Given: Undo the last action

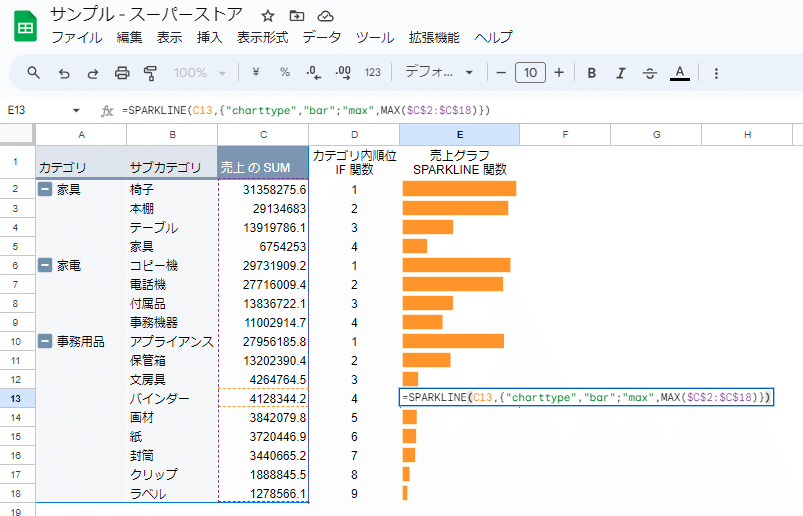Looking at the screenshot, I should point(64,73).
